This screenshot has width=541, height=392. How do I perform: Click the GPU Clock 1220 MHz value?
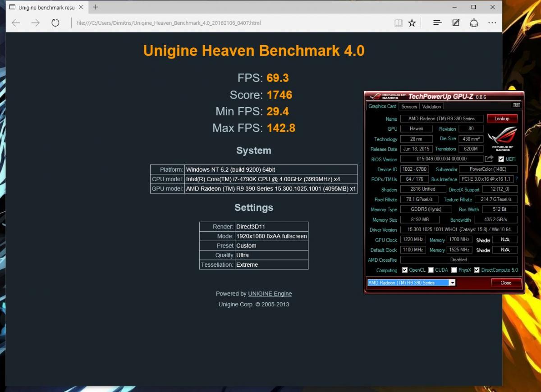click(413, 240)
